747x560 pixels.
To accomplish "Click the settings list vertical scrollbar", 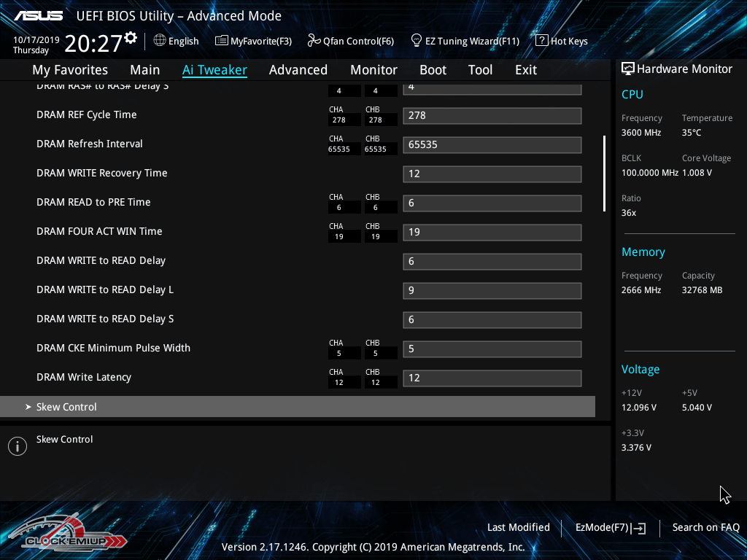I will (x=603, y=174).
